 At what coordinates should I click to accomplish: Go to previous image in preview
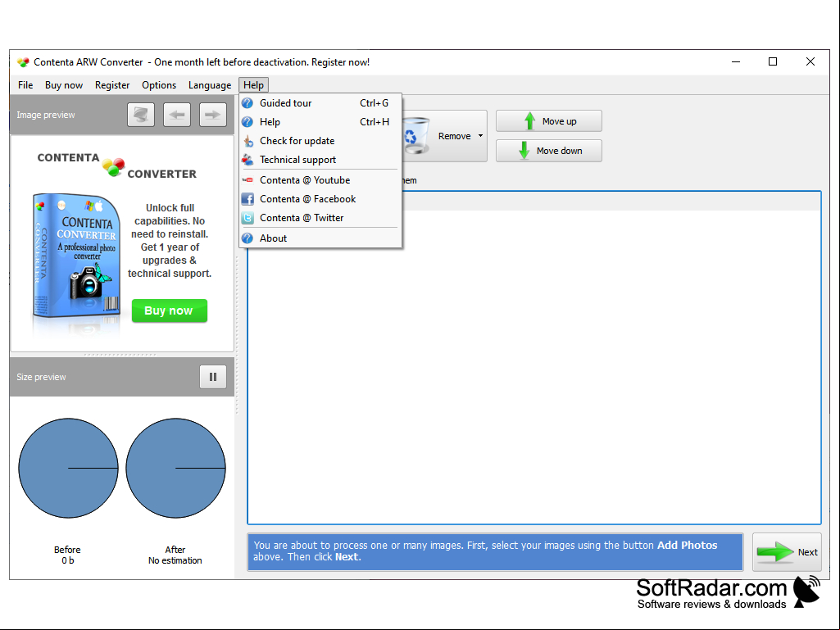(177, 115)
